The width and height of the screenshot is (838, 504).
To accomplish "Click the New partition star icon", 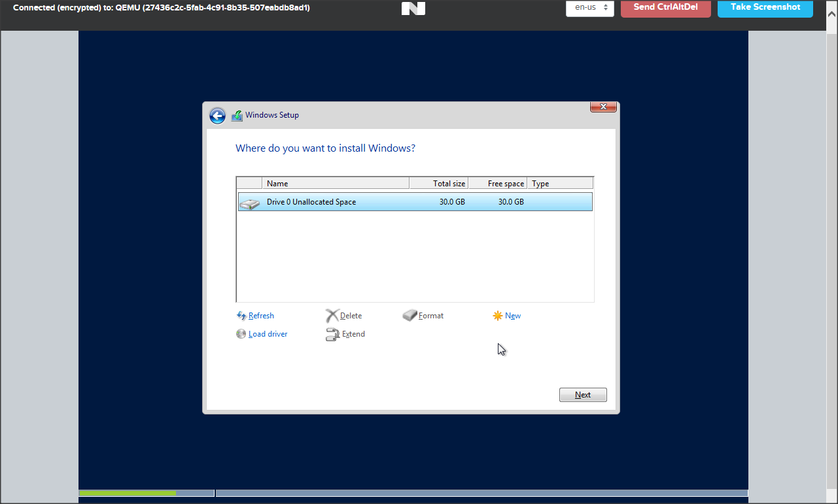I will coord(498,316).
